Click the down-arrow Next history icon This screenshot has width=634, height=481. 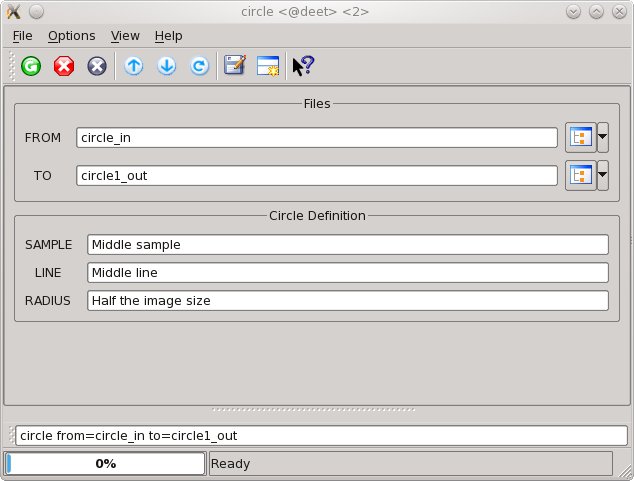166,66
